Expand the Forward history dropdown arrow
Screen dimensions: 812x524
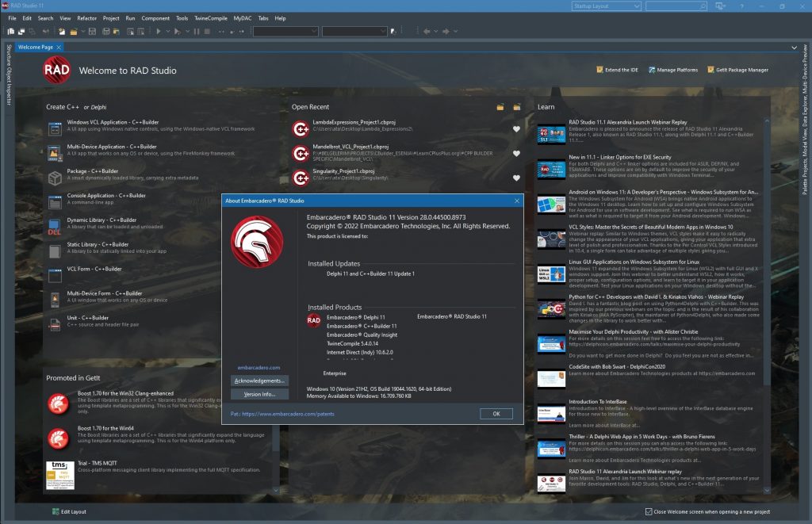456,32
